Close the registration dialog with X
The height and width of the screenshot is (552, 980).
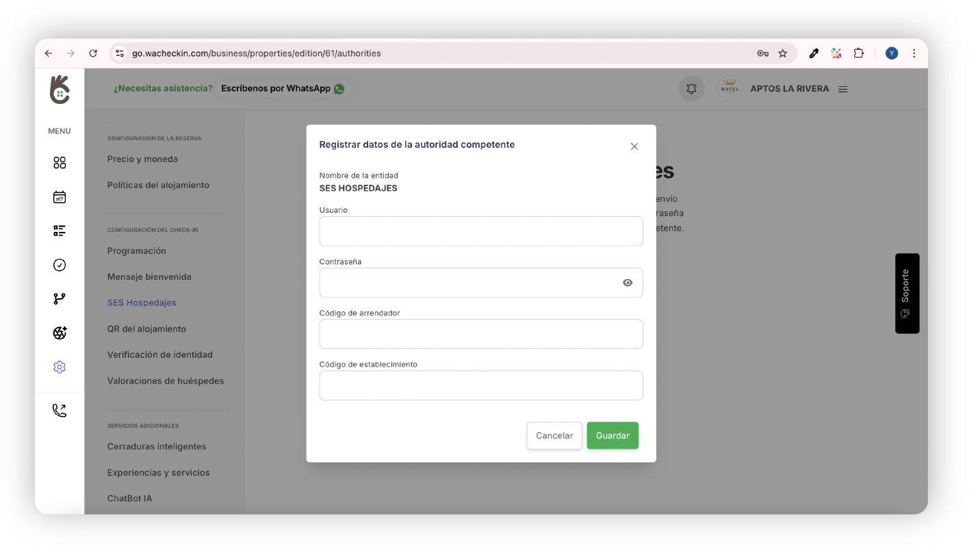[634, 146]
